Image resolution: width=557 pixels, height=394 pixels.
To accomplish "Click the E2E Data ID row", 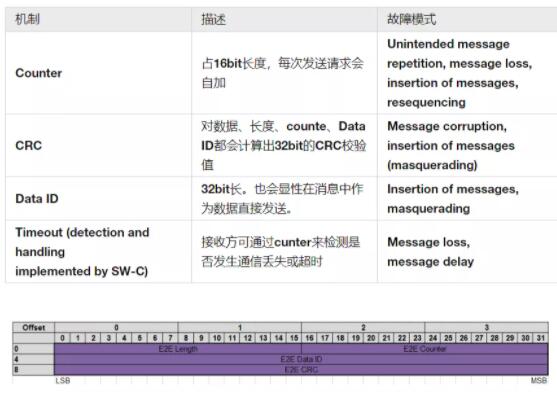I will (301, 359).
